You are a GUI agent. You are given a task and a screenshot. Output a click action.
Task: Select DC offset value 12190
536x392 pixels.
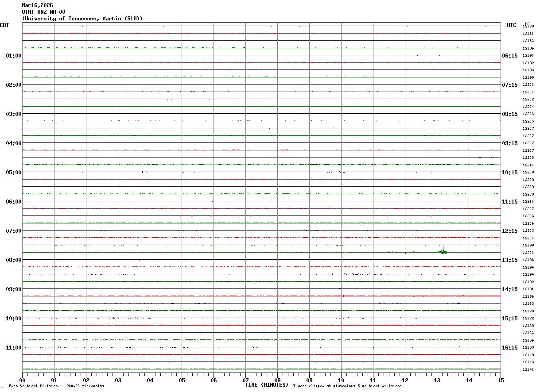tap(528, 55)
